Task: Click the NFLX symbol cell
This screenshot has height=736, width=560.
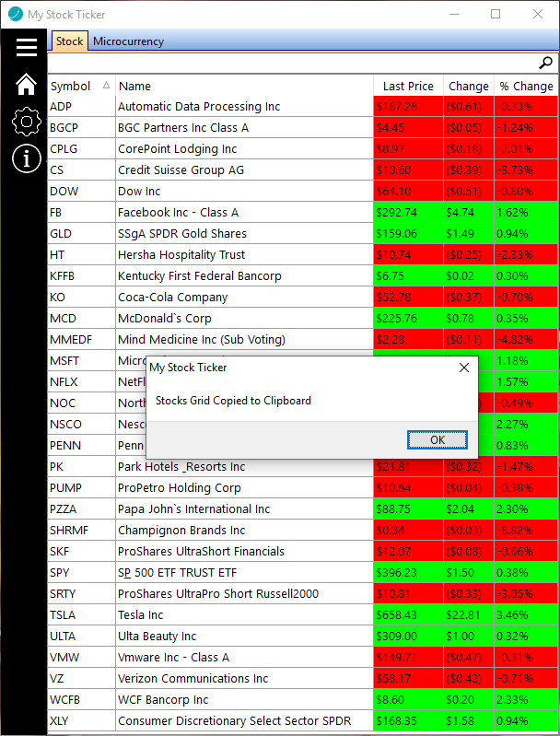Action: (x=81, y=381)
